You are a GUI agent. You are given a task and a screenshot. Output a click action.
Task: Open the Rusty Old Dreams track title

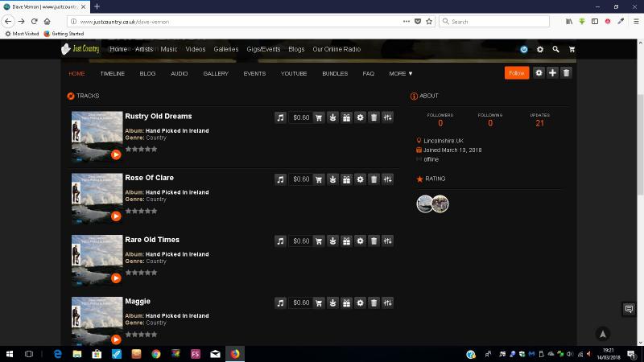click(159, 116)
